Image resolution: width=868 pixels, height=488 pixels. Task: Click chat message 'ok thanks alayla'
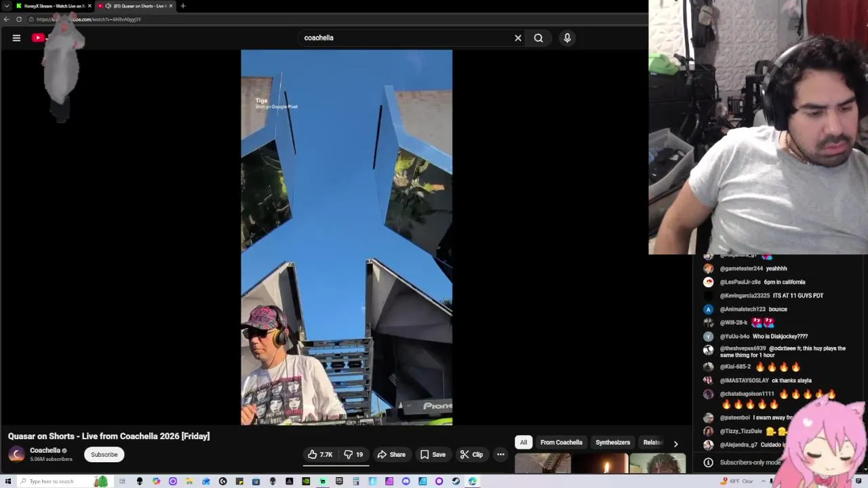pyautogui.click(x=791, y=380)
